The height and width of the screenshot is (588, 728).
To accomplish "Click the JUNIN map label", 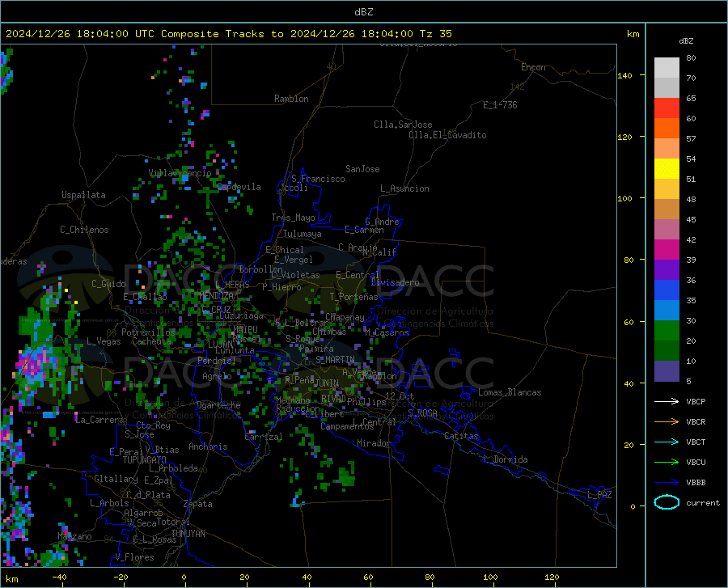I will (x=327, y=383).
